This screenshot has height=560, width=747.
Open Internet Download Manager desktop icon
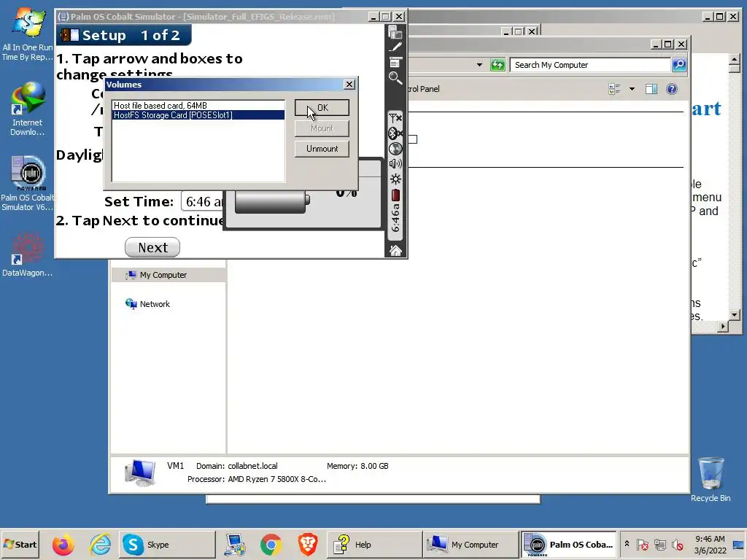[x=27, y=109]
